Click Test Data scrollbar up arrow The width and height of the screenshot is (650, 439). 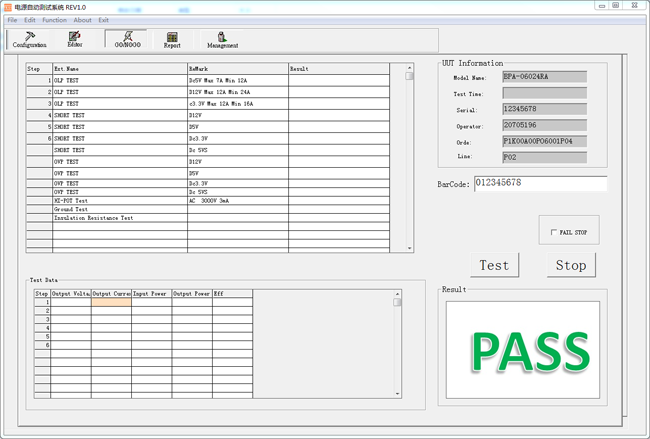(397, 294)
